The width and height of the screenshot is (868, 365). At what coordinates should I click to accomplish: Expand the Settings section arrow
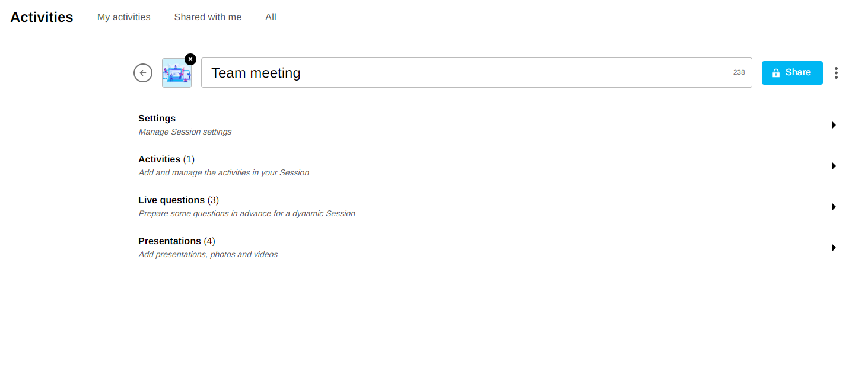[x=834, y=125]
